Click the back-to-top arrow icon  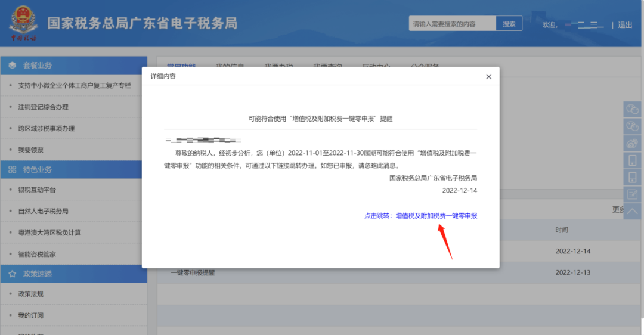(x=632, y=212)
